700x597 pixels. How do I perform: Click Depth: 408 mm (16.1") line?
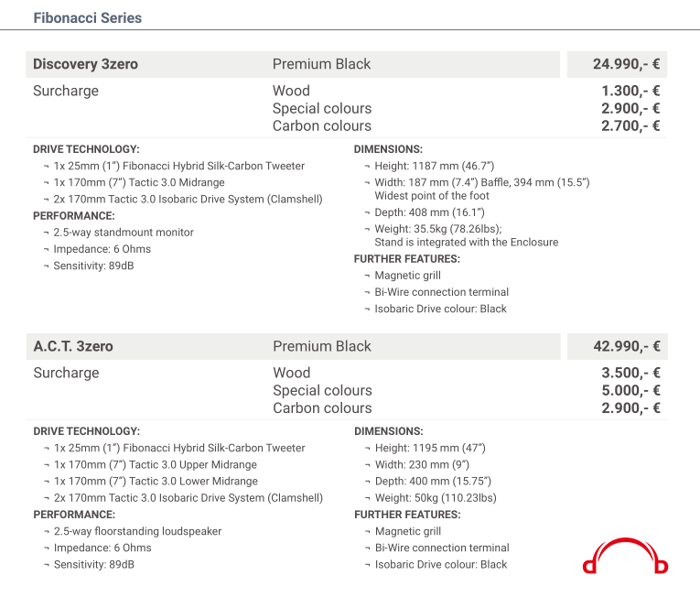(x=429, y=212)
